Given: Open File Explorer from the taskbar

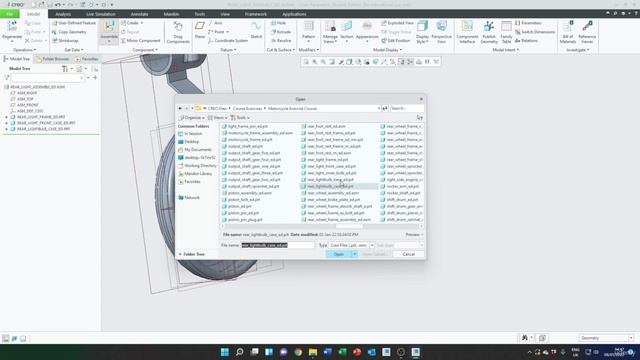Looking at the screenshot, I should 313,352.
